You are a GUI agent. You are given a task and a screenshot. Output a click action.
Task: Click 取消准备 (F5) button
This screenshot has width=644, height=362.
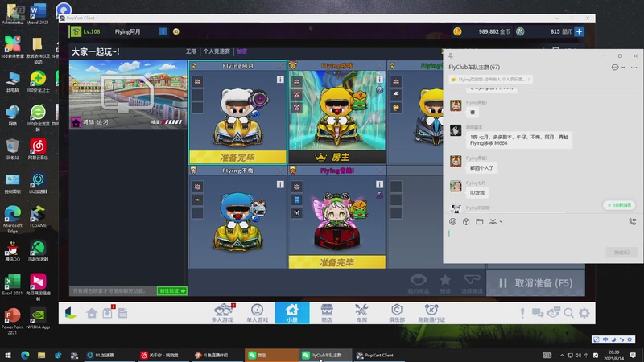[x=535, y=283]
